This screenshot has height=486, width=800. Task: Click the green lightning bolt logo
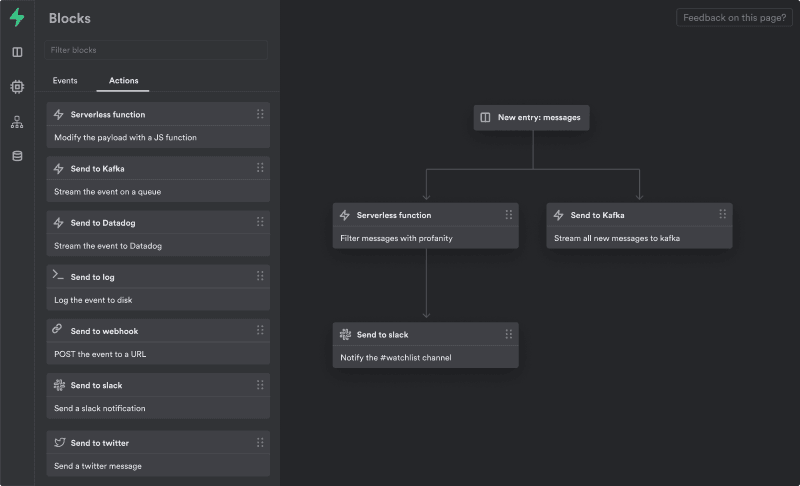coord(17,17)
